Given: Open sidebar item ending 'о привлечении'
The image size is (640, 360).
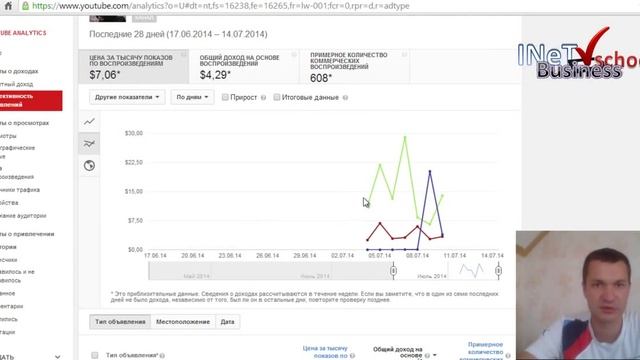Looking at the screenshot, I should (27, 234).
